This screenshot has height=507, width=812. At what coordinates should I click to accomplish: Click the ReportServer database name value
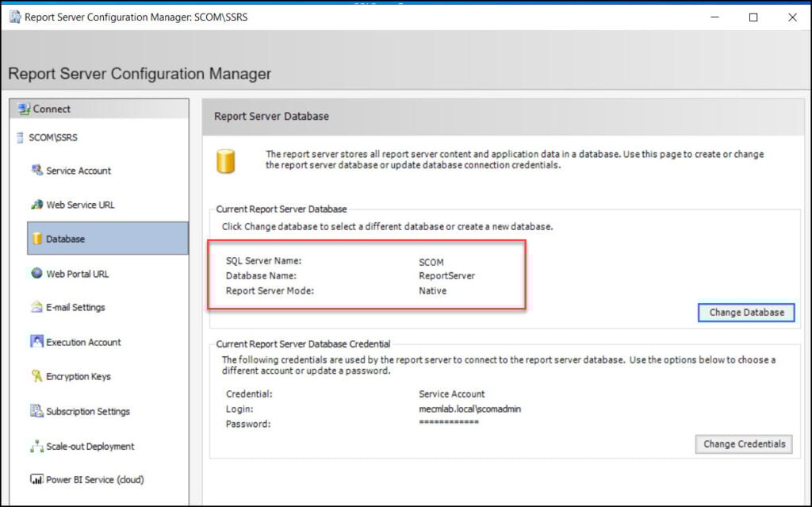point(446,276)
